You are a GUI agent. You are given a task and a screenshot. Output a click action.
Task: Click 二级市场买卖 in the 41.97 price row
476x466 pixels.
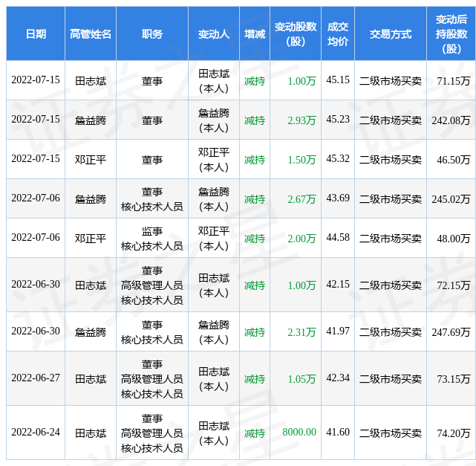[x=391, y=332]
